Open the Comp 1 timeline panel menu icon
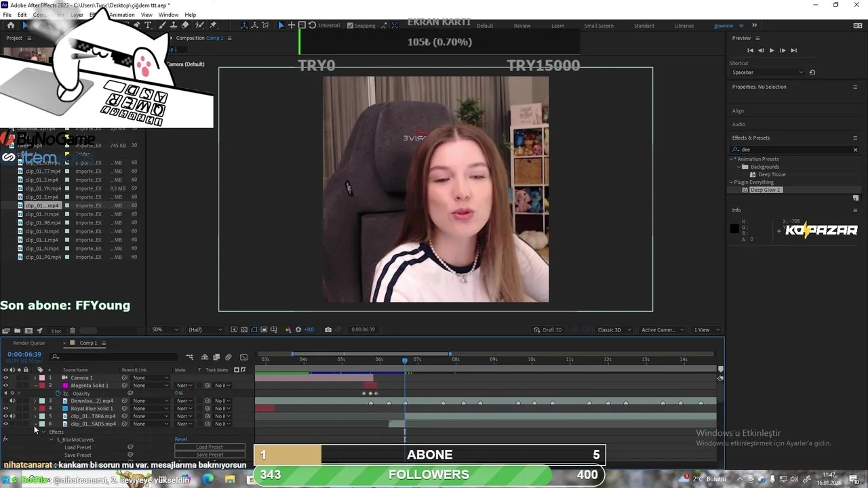The width and height of the screenshot is (868, 488). coord(104,343)
